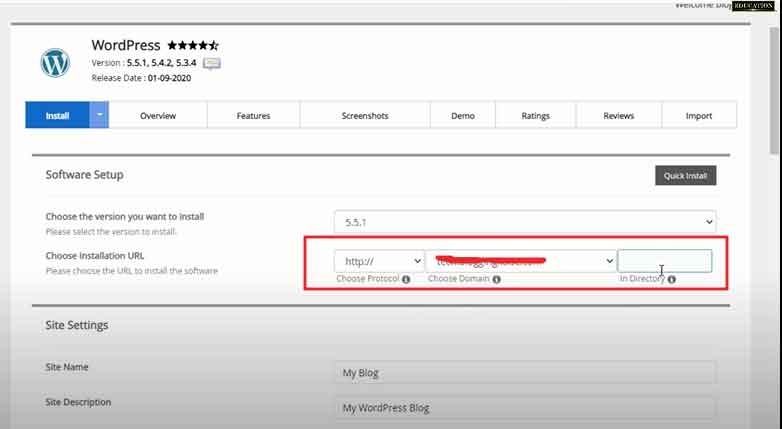782x429 pixels.
Task: Open the WordPress version 5.5.1 dropdown
Action: point(525,221)
